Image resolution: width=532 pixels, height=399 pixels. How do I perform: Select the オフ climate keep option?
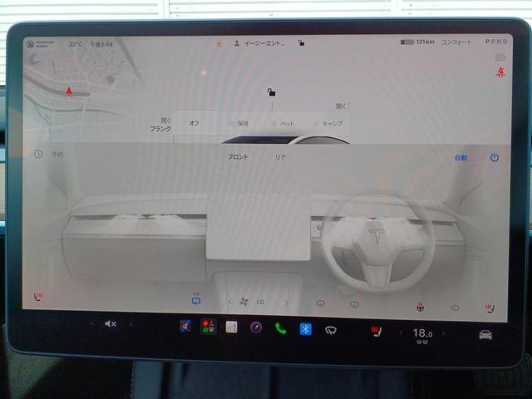pyautogui.click(x=194, y=123)
